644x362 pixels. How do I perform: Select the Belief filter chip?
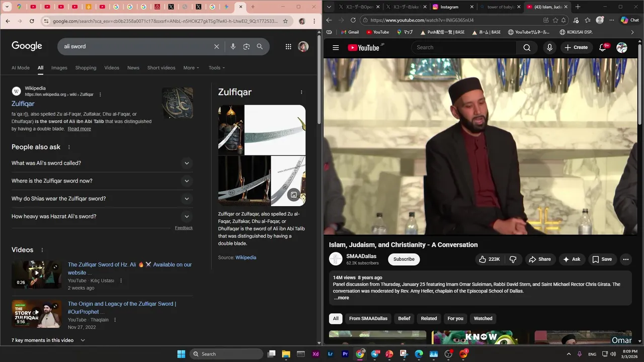coord(404,319)
